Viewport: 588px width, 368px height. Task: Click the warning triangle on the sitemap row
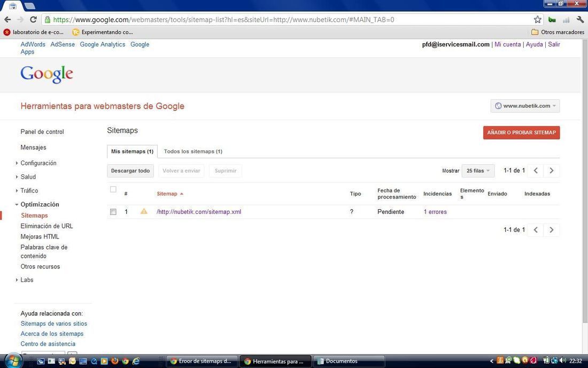[144, 211]
